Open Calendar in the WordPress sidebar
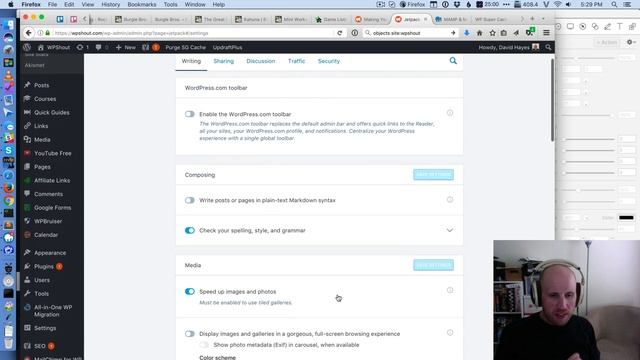 click(46, 235)
